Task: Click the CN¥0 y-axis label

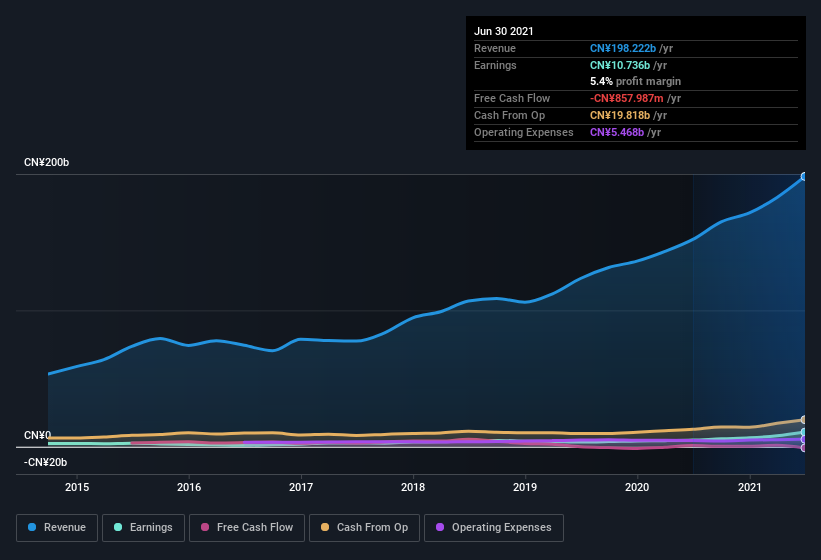Action: [38, 435]
